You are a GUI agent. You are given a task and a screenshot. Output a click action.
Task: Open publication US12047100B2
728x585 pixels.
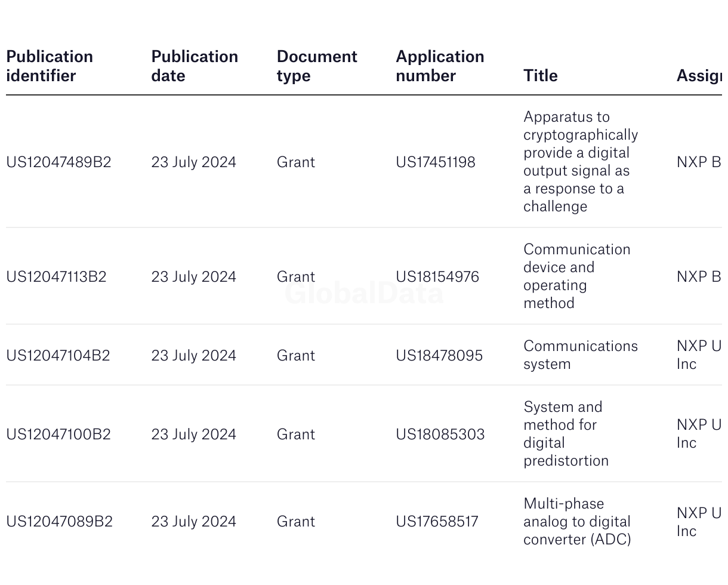[x=58, y=434]
